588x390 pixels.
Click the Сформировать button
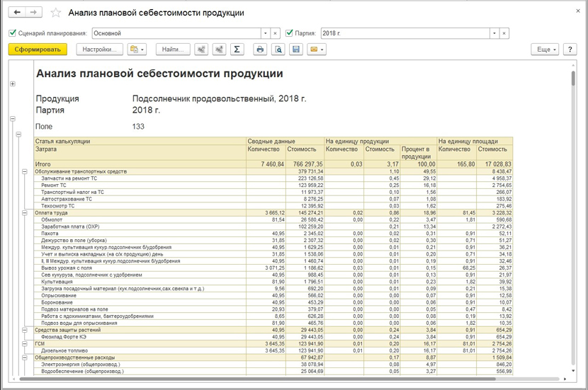click(38, 50)
